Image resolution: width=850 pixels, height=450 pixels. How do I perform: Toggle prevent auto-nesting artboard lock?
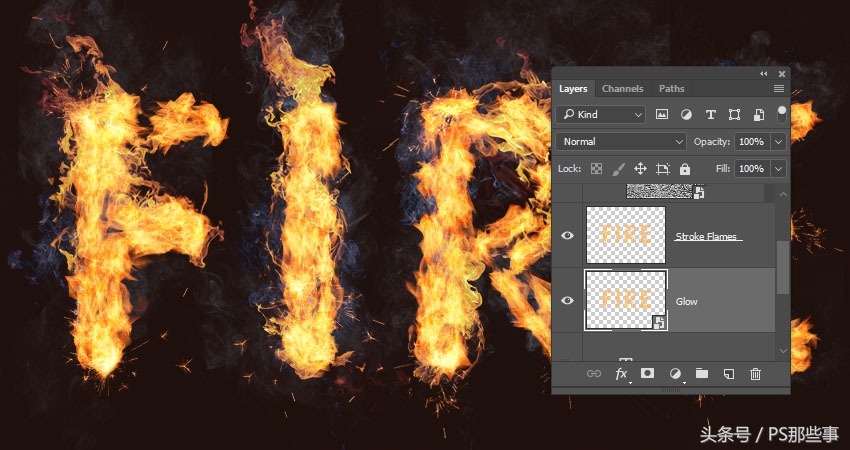point(662,169)
